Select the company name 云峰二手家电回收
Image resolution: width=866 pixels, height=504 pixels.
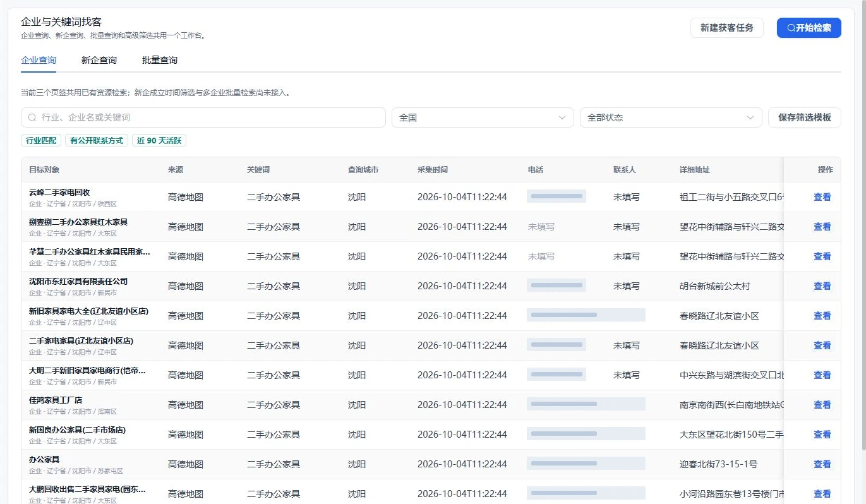pyautogui.click(x=59, y=192)
